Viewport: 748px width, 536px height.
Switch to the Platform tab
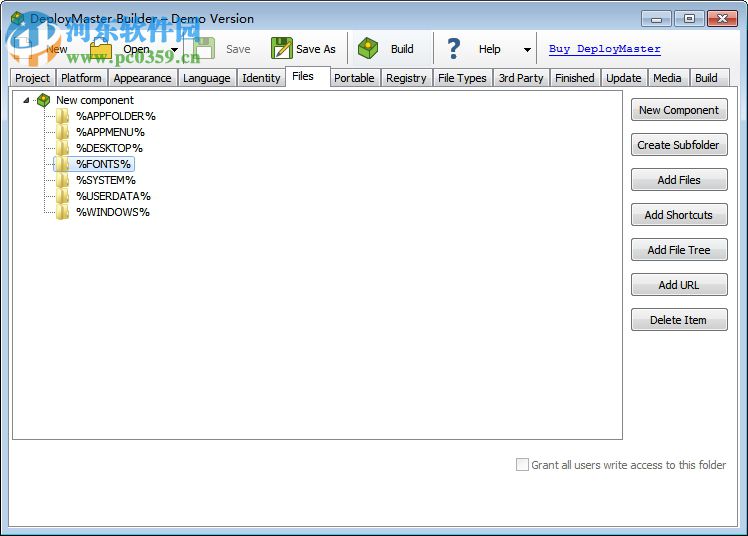pos(82,78)
